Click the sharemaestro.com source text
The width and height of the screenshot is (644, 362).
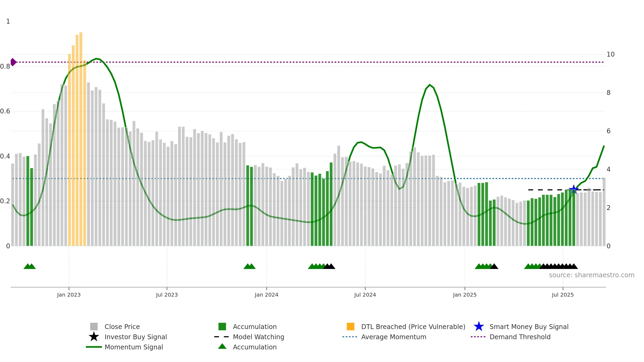pos(592,275)
